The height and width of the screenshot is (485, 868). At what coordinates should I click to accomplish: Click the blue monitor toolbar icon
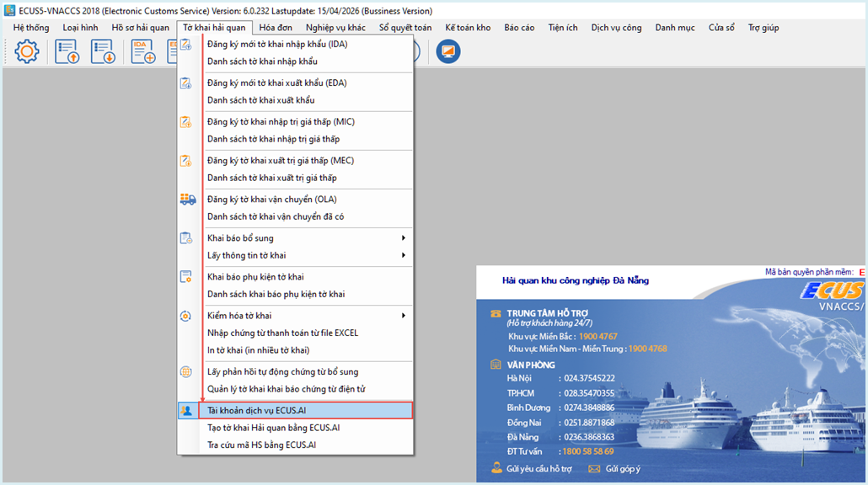point(448,51)
